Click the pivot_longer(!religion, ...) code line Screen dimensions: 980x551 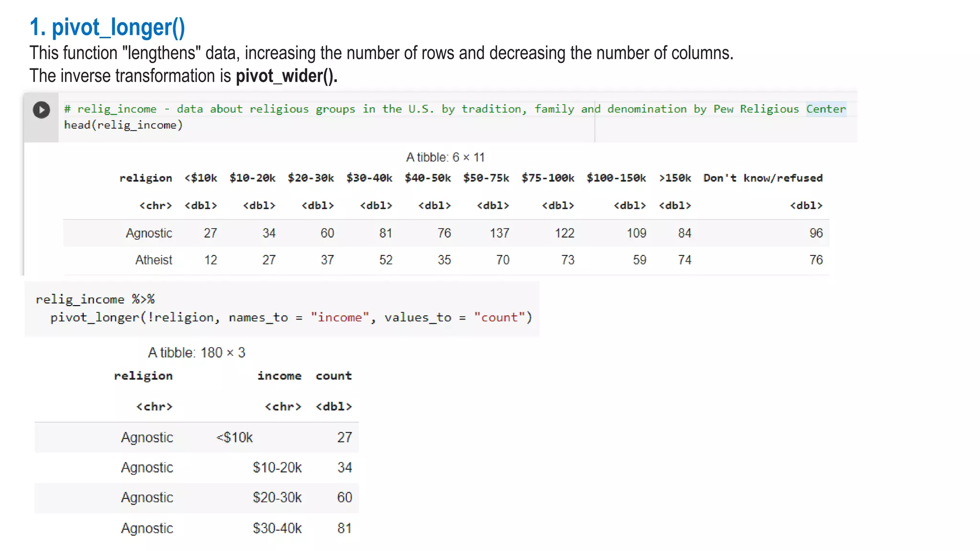point(291,318)
